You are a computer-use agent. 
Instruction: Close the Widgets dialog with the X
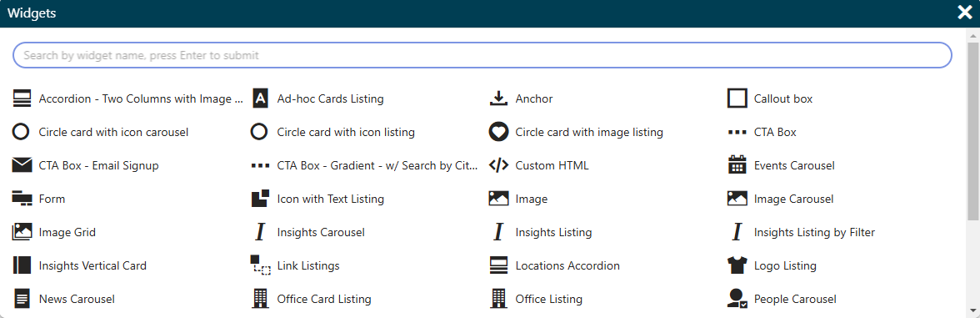(x=965, y=13)
